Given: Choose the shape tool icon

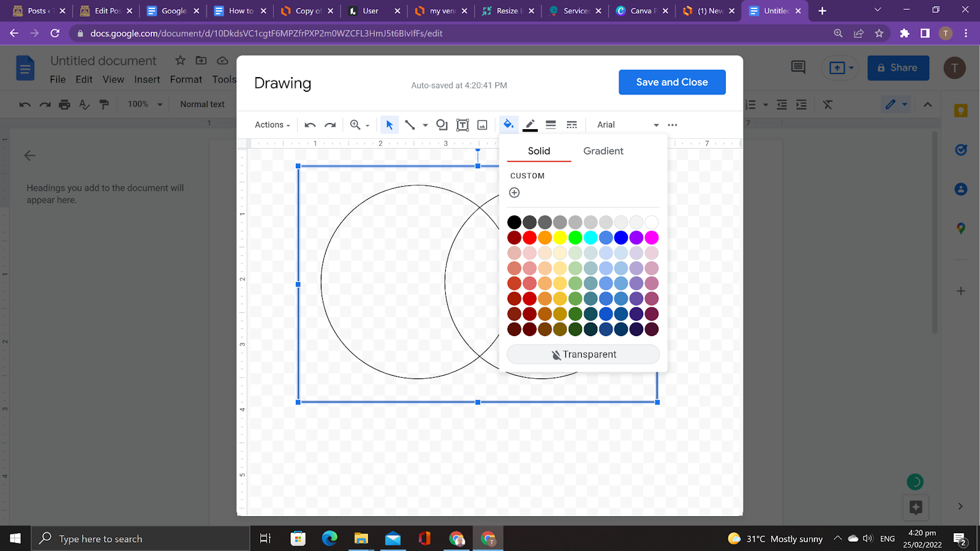Looking at the screenshot, I should point(442,125).
